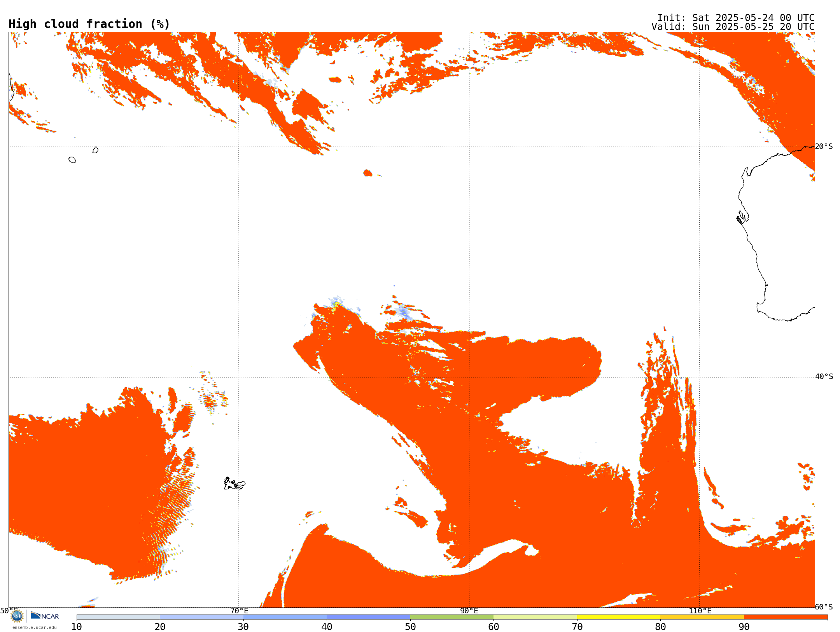Click the NCAR logo
840x632 pixels.
[x=45, y=616]
